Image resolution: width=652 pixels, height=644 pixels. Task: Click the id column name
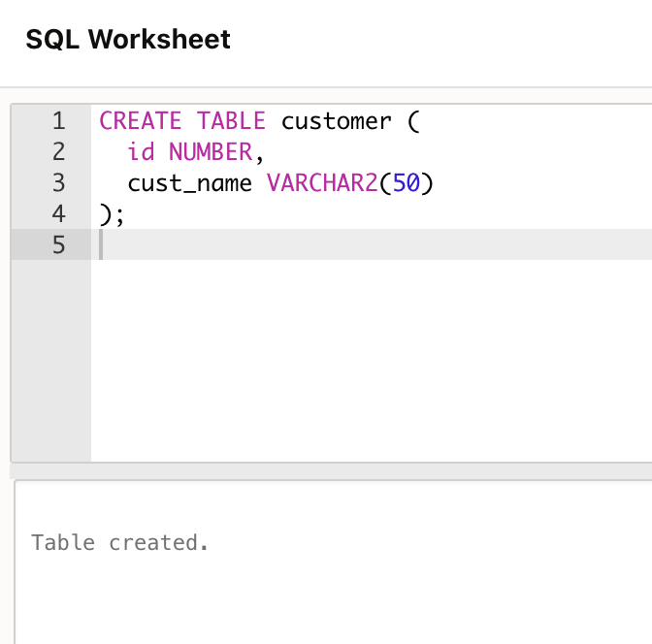click(141, 152)
